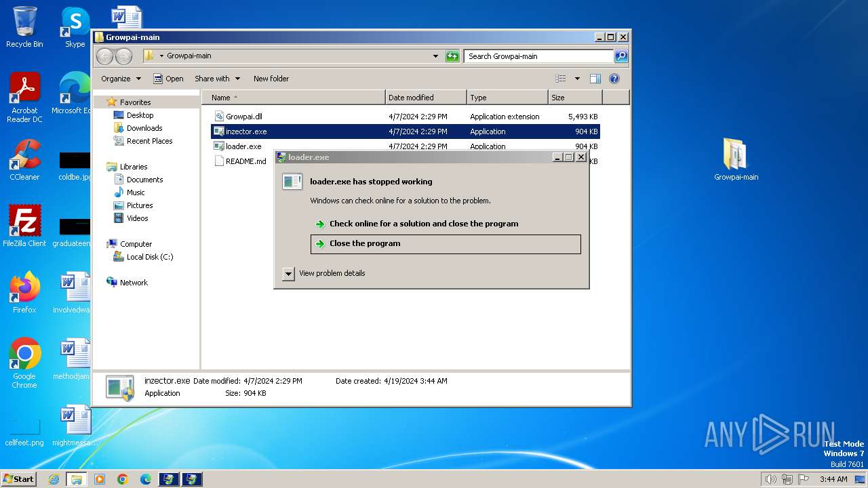This screenshot has width=868, height=488.
Task: Open the Documents library
Action: 144,180
